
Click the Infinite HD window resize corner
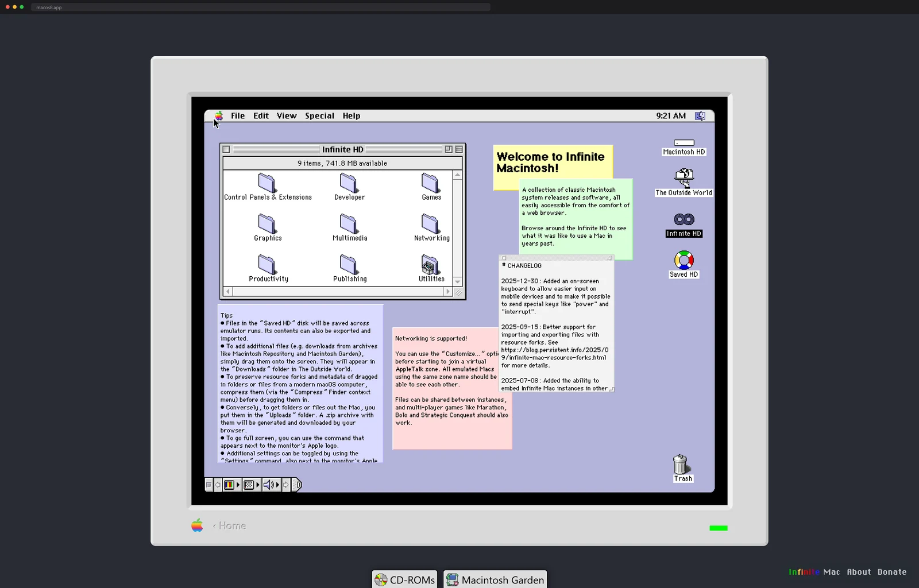coord(458,292)
